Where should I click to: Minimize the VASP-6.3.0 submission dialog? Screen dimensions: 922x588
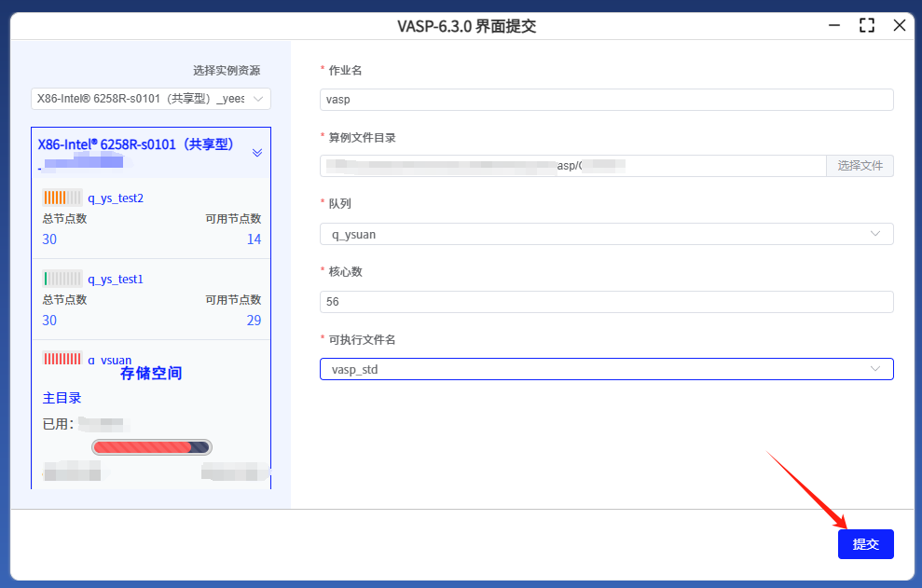pos(833,26)
